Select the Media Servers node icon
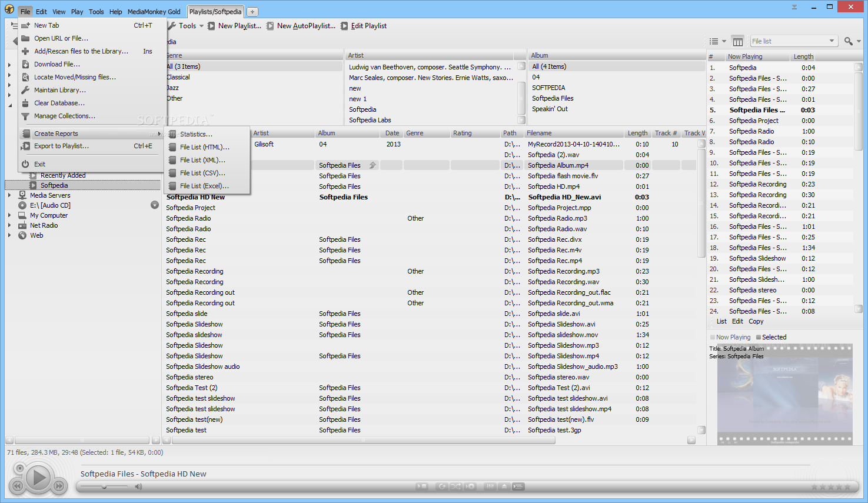This screenshot has width=868, height=503. (22, 195)
